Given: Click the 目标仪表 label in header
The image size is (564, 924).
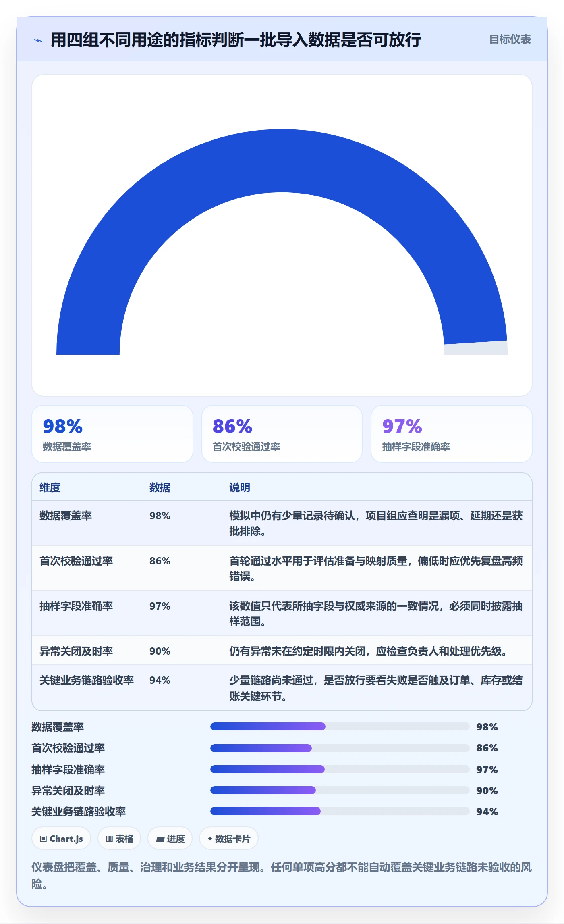Looking at the screenshot, I should 510,40.
